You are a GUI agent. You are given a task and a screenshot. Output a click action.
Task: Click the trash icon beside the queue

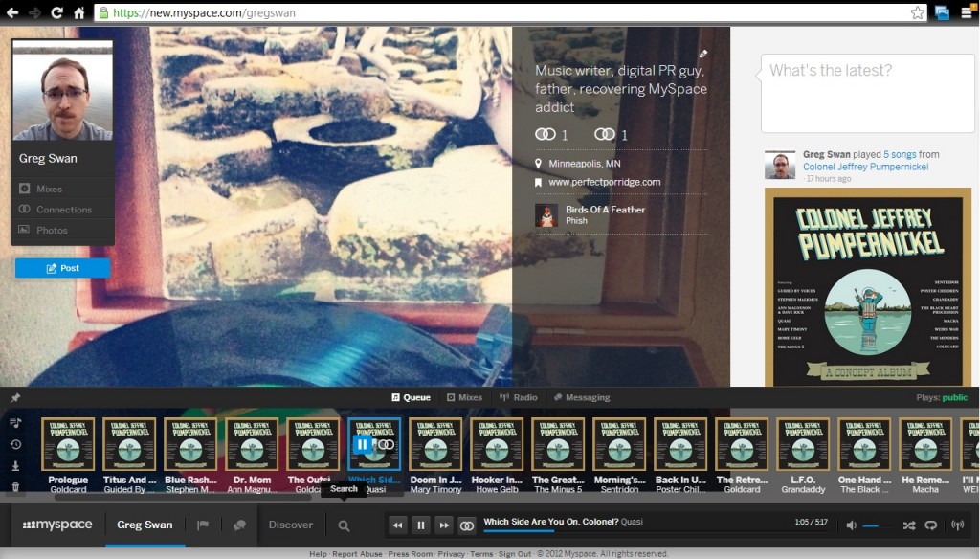pos(15,487)
